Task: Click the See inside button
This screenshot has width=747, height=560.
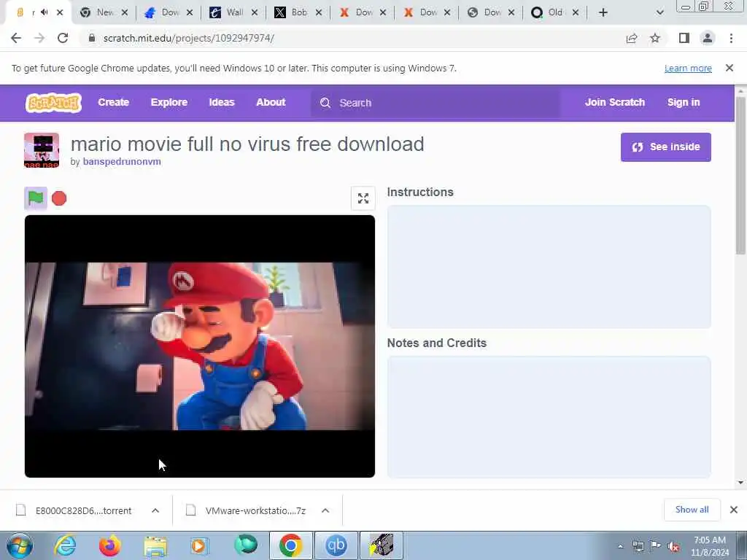Action: [x=665, y=147]
